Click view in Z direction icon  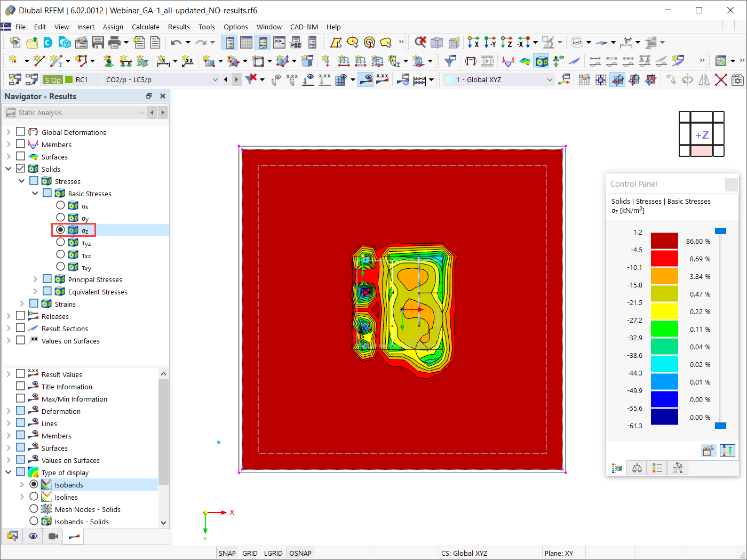coord(506,42)
